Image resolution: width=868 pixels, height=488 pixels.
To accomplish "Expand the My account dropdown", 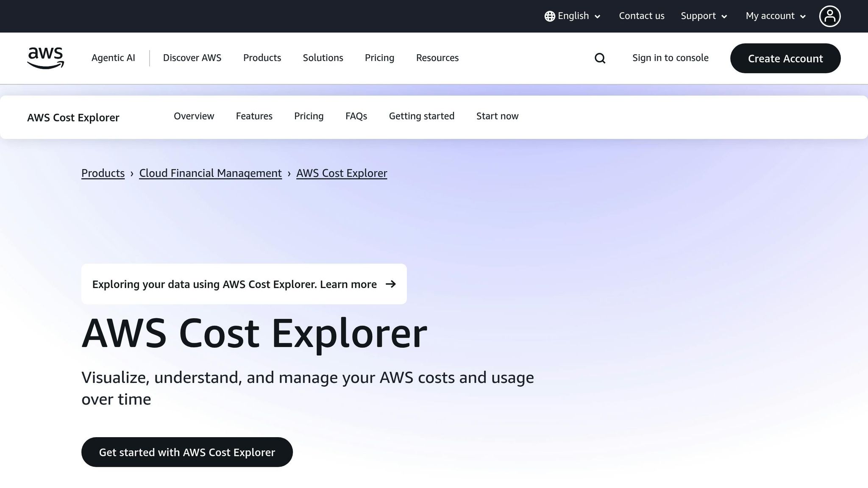I will (x=775, y=16).
